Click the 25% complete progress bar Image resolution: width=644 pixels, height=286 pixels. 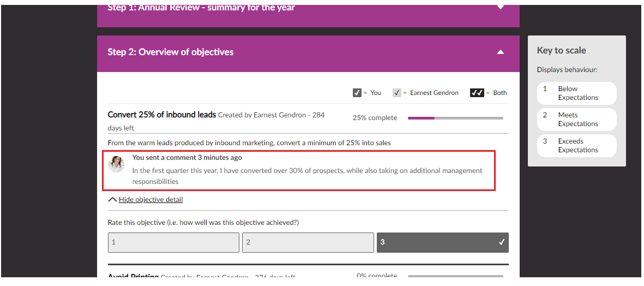pos(455,118)
